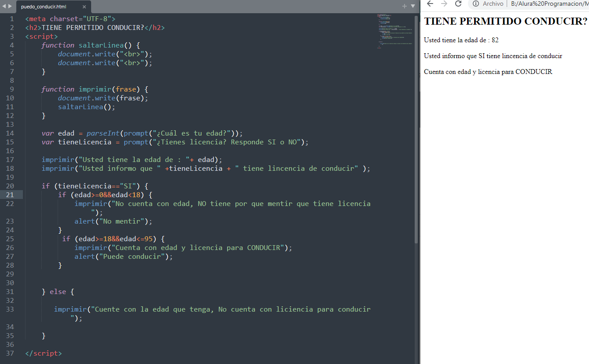Click opening <script> tag on line 3
The width and height of the screenshot is (589, 364).
click(41, 36)
